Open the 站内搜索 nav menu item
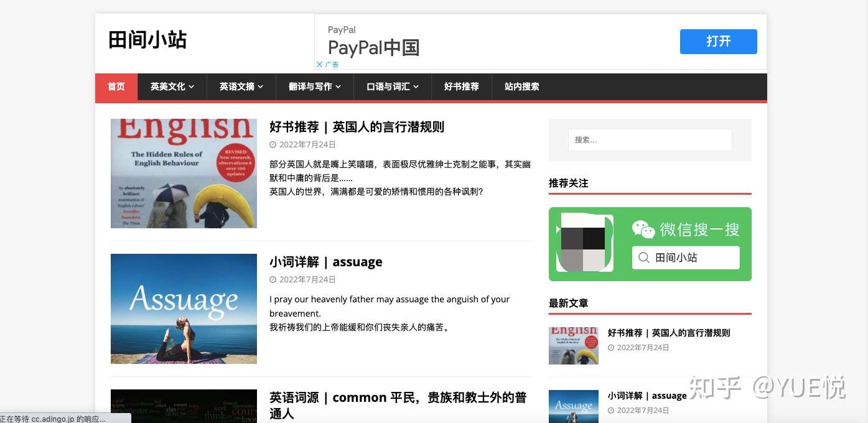 522,86
